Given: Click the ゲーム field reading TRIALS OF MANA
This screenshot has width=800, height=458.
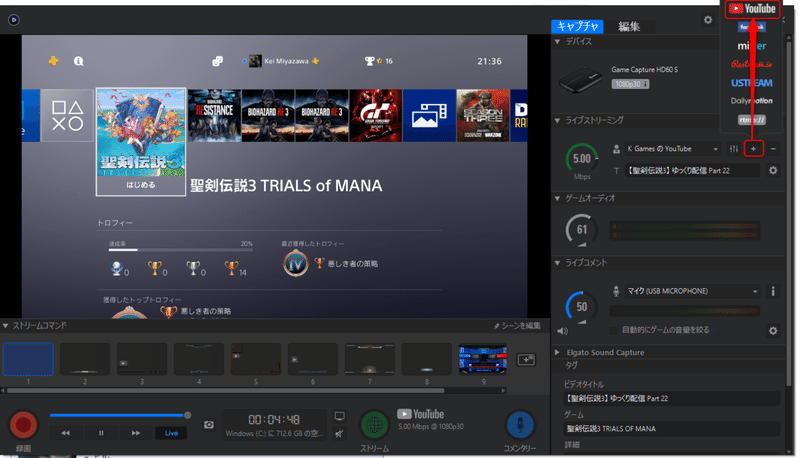Looking at the screenshot, I should [x=671, y=429].
